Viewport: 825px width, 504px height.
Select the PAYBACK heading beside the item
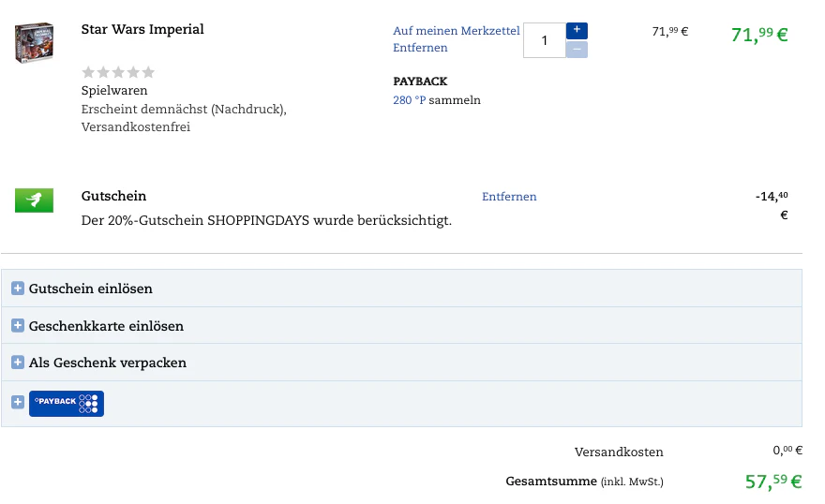[x=420, y=82]
